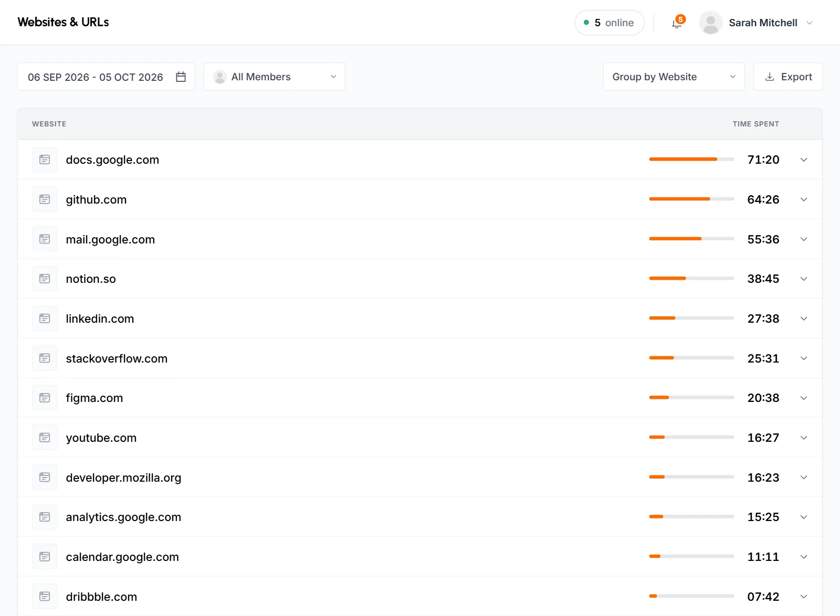Click the site icon beside analytics.google.com
Viewport: 840px width, 616px height.
45,517
